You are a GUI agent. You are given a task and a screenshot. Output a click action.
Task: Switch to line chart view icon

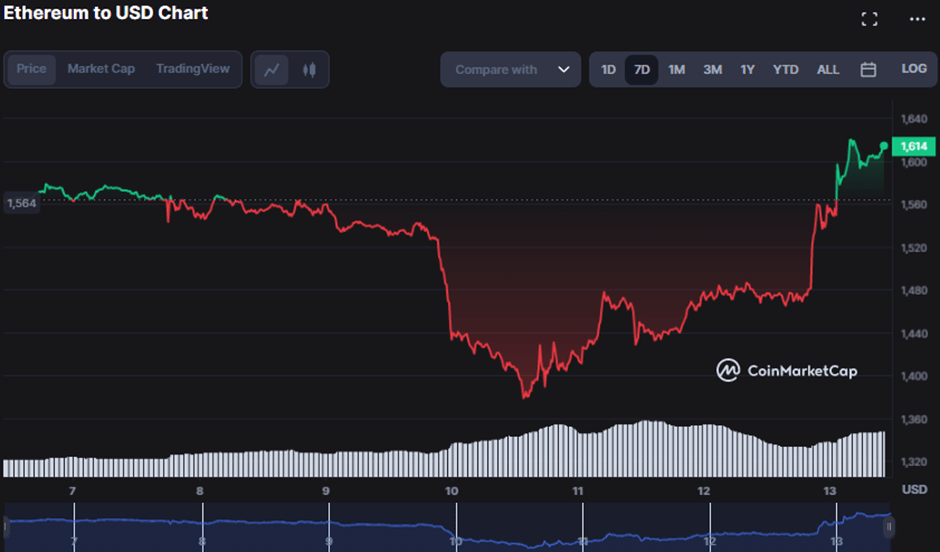tap(271, 70)
